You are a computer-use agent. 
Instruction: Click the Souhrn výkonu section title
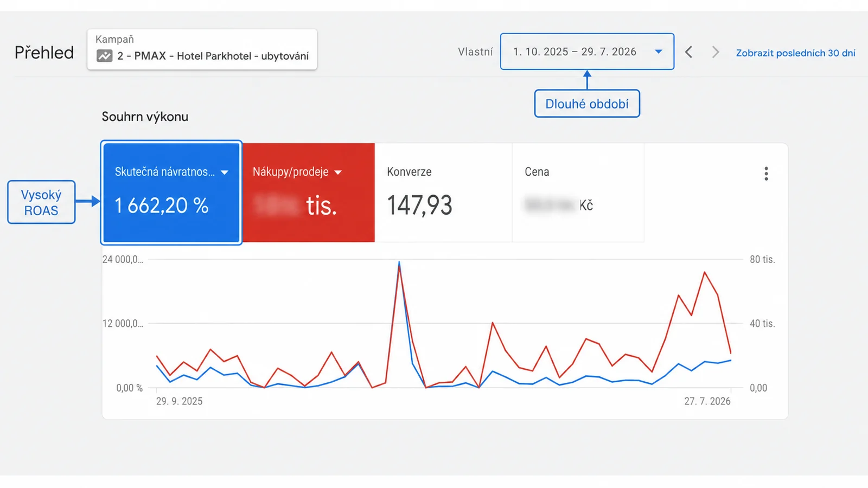pyautogui.click(x=145, y=117)
